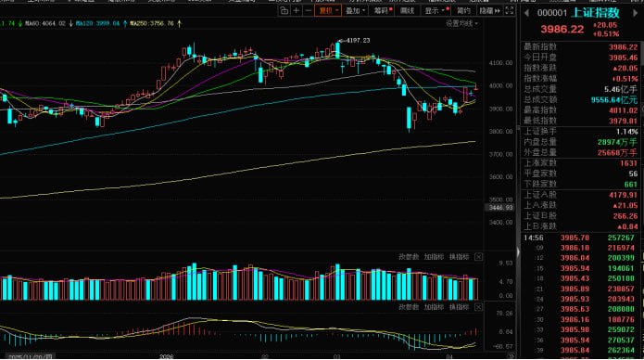Open 设置均线 moving average settings
Screen dimensions: 644x360
[x=462, y=23]
